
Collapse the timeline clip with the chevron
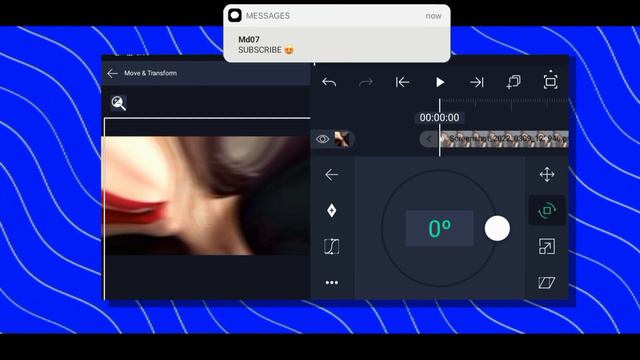429,139
